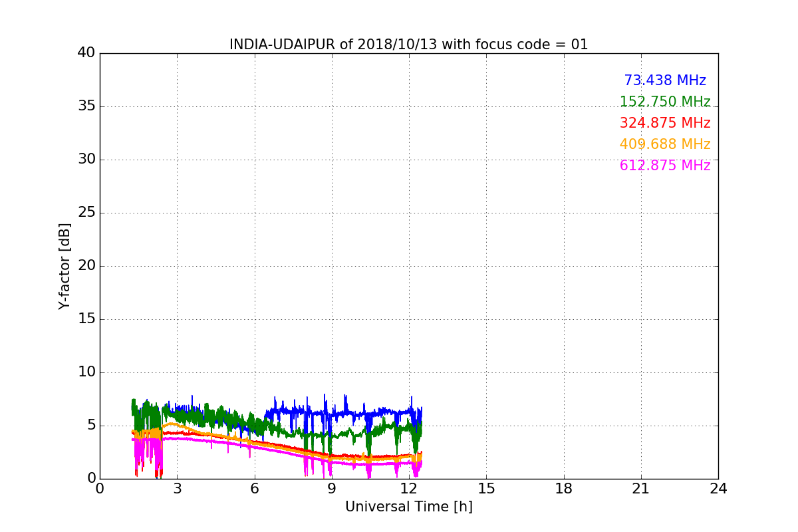Click the y-axis tick value 25
798x532 pixels.
click(x=86, y=213)
